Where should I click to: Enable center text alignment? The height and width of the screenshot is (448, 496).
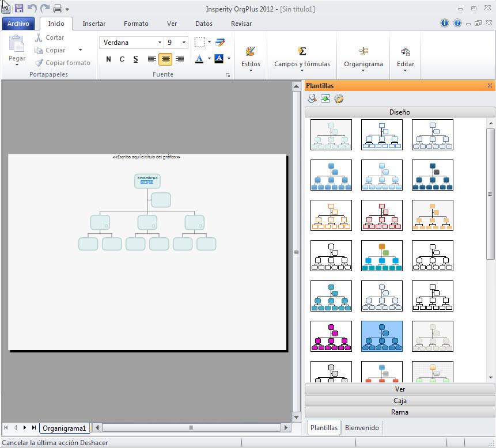point(165,59)
